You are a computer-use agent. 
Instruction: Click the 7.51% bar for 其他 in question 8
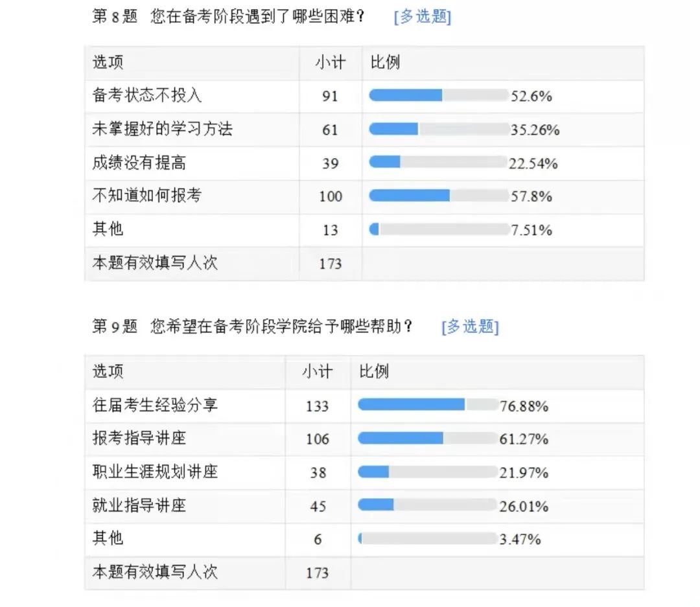pyautogui.click(x=439, y=229)
